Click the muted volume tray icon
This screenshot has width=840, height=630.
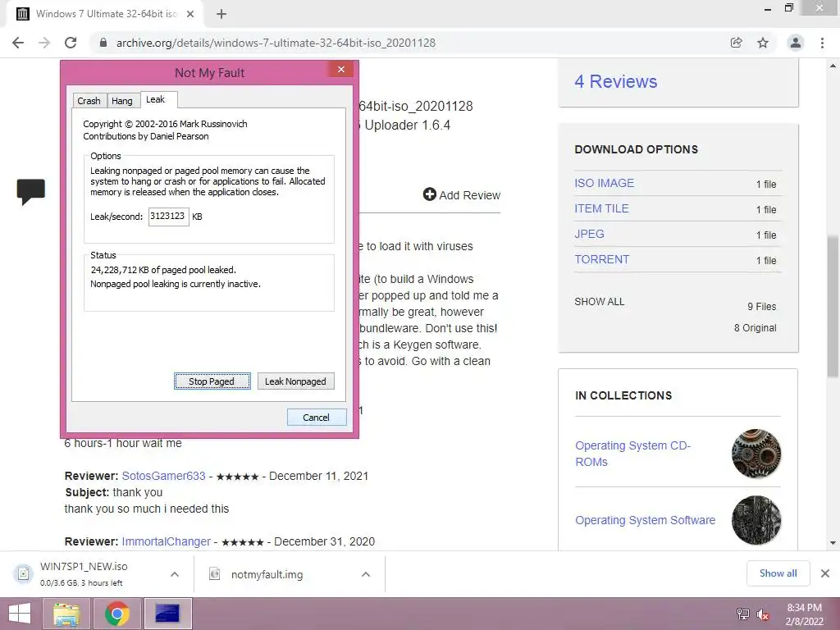coord(763,614)
